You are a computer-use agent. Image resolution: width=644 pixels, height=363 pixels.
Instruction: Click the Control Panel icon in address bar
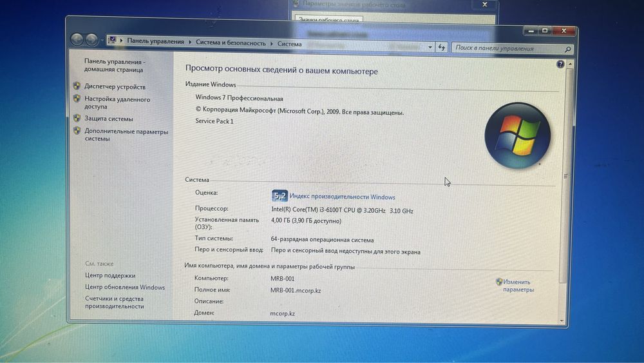point(111,40)
